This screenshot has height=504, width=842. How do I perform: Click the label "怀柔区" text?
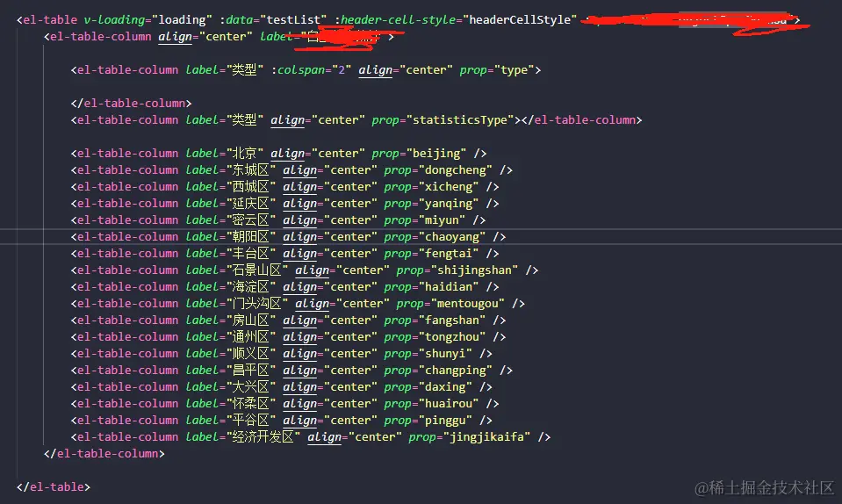pos(251,402)
